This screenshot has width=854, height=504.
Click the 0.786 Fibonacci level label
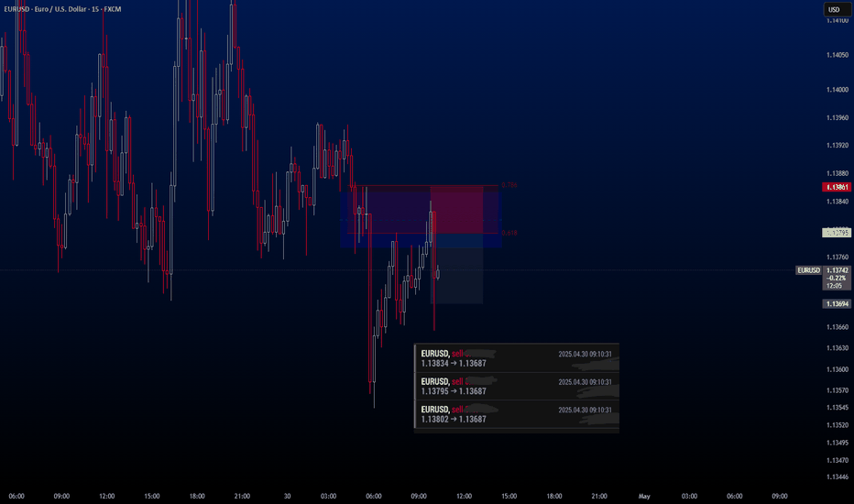click(509, 185)
